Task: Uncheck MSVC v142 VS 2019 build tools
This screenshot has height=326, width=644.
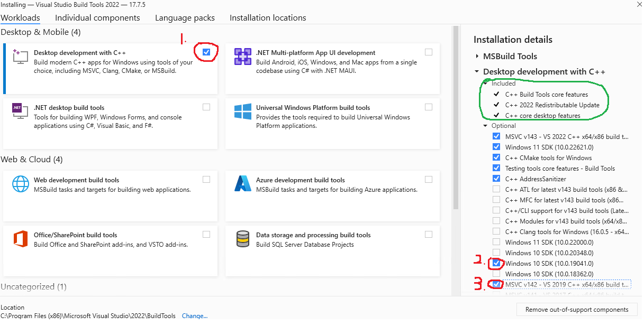Action: [x=496, y=284]
